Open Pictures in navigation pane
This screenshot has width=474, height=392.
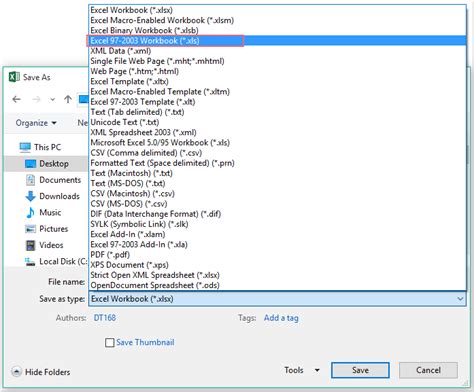[x=54, y=229]
